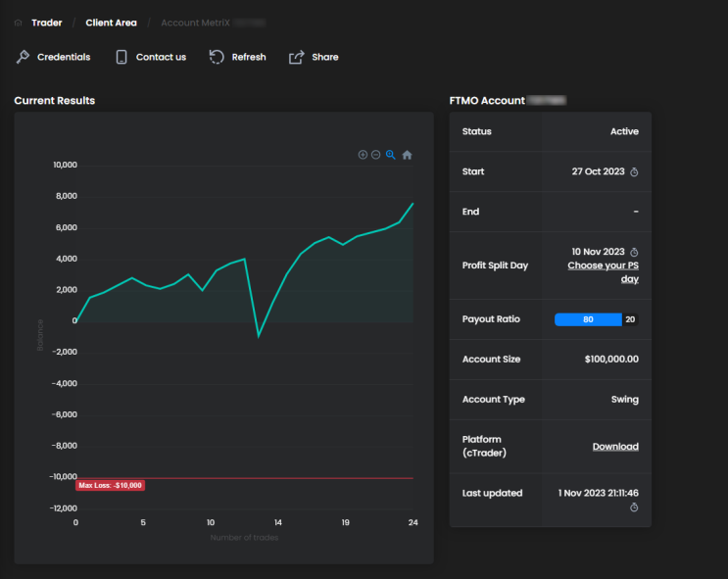This screenshot has width=728, height=579.
Task: Select the Last updated label
Action: [x=492, y=493]
